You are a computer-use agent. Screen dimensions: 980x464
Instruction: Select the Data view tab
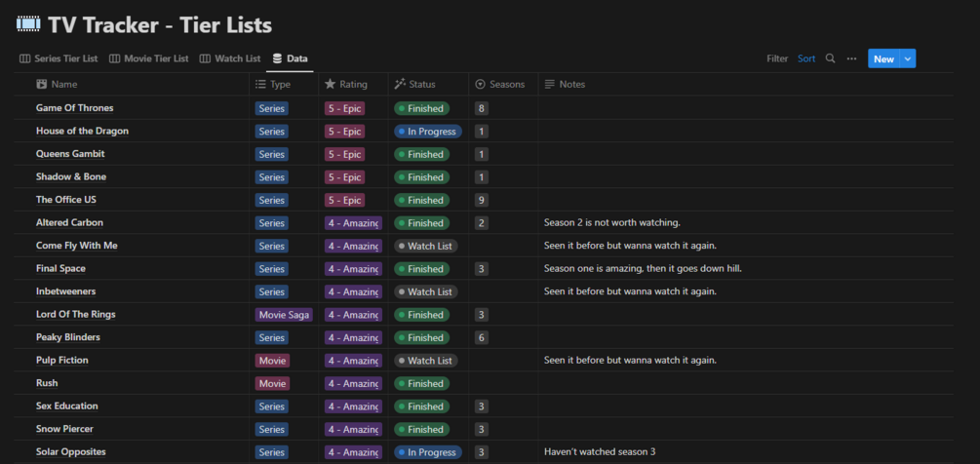click(291, 58)
